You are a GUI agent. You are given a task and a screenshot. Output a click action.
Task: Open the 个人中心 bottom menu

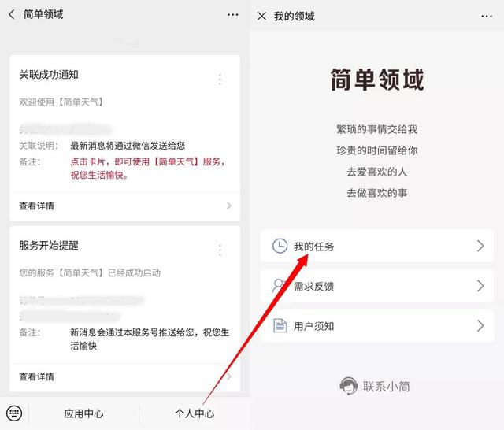click(x=194, y=413)
